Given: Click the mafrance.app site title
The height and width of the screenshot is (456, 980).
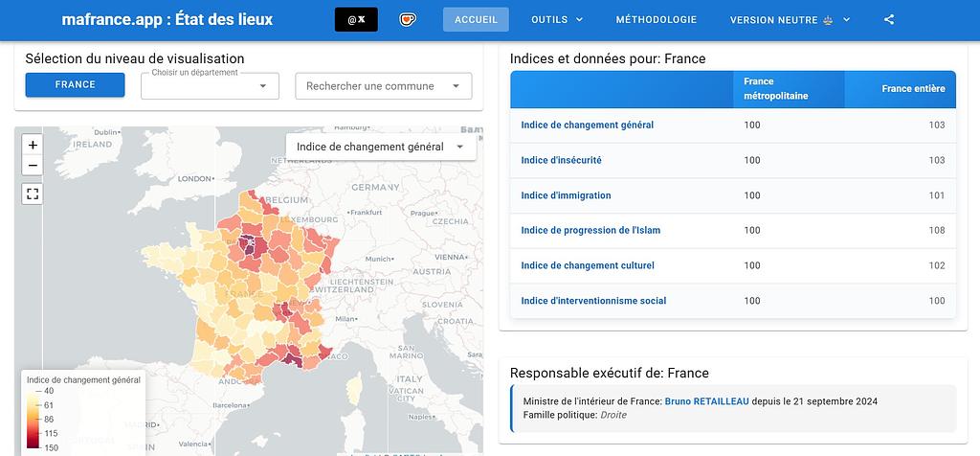Looking at the screenshot, I should click(x=167, y=20).
